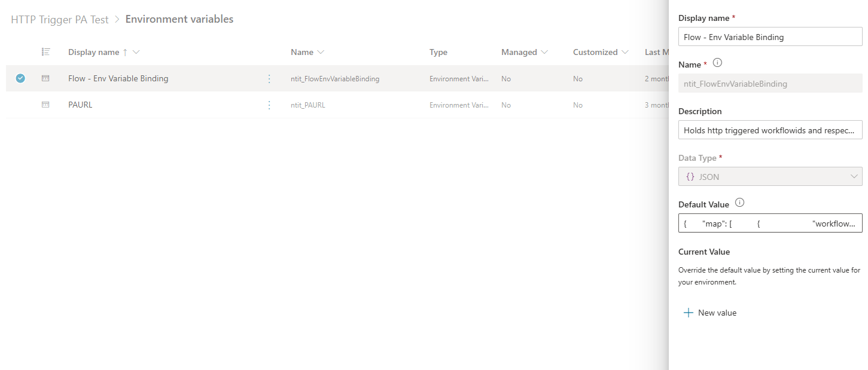Viewport: 868px width, 370px height.
Task: Click the info icon next to Default Value
Action: point(739,203)
